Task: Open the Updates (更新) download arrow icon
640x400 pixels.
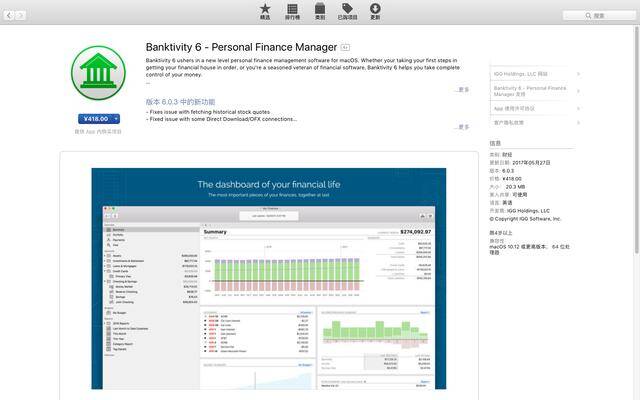Action: pos(375,11)
